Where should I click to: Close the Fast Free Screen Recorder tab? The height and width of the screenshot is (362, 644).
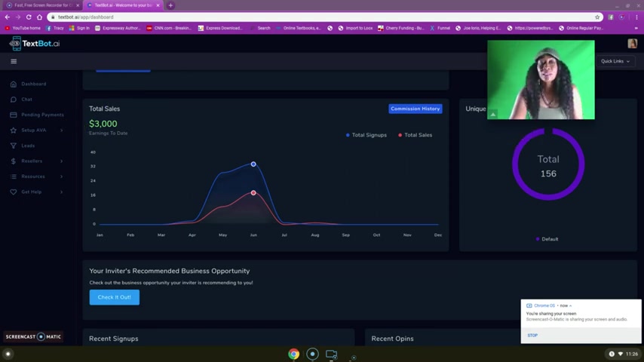pyautogui.click(x=78, y=5)
